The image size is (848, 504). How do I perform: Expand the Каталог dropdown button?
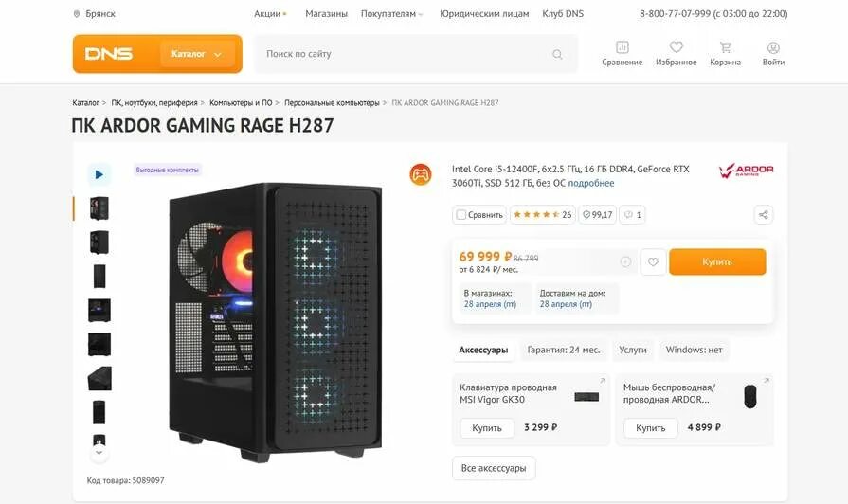pyautogui.click(x=197, y=54)
